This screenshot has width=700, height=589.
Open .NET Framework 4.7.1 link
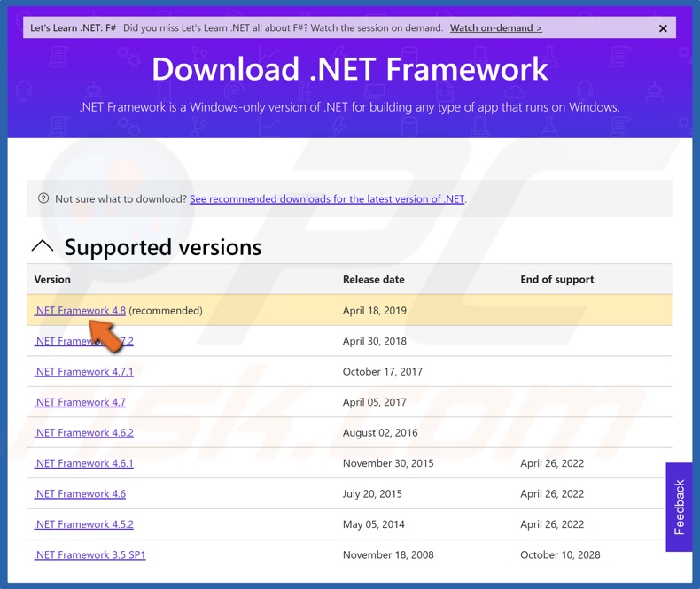click(83, 371)
